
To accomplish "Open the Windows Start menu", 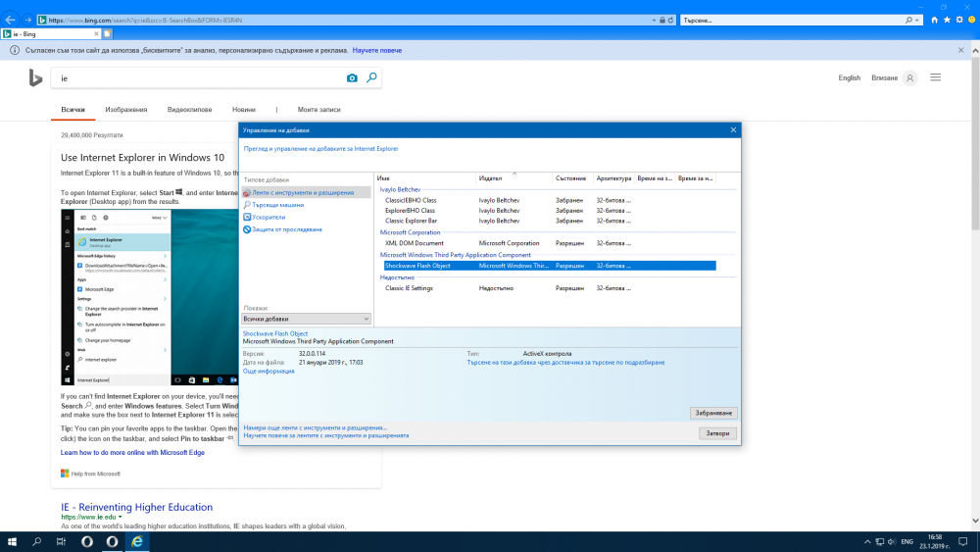I will click(12, 541).
